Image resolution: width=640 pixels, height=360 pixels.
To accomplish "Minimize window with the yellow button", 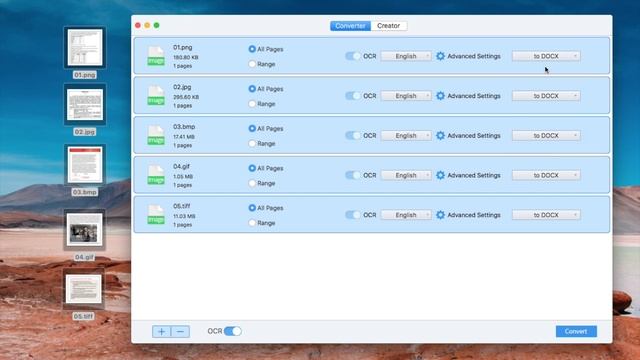I will [147, 25].
